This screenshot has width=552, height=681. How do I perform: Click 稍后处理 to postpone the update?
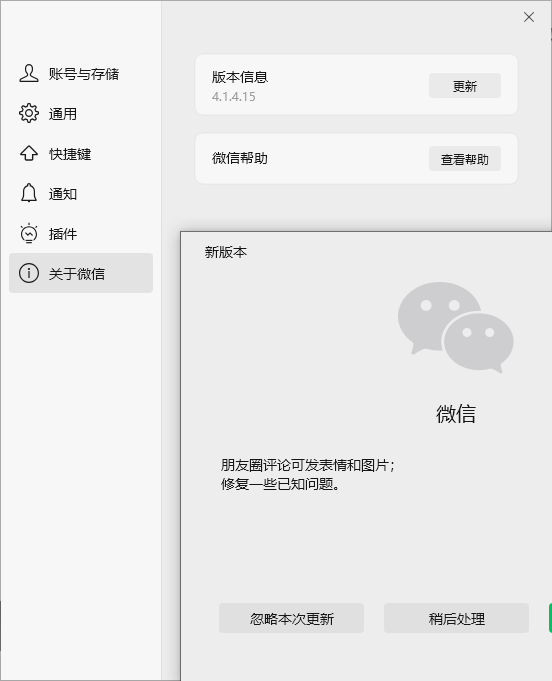456,618
